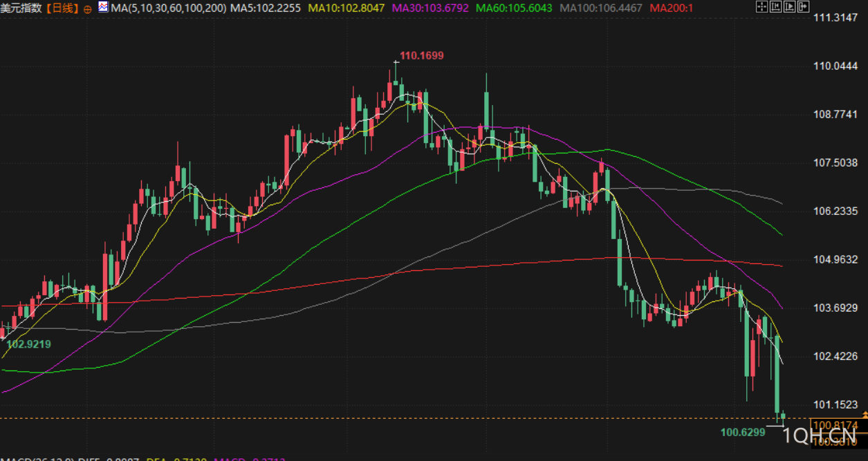Click the exit/export arrow icon at top right
The height and width of the screenshot is (461, 868).
(x=803, y=6)
